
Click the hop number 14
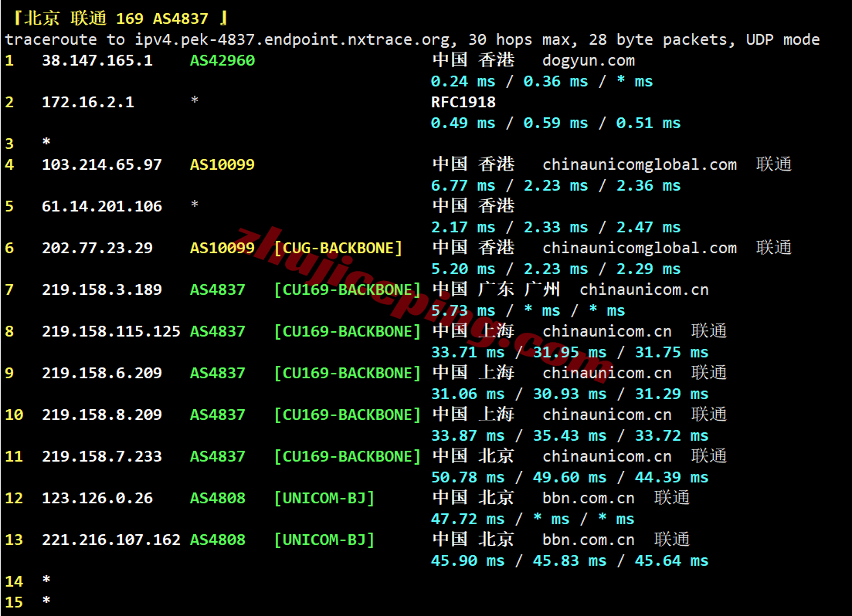pyautogui.click(x=14, y=582)
